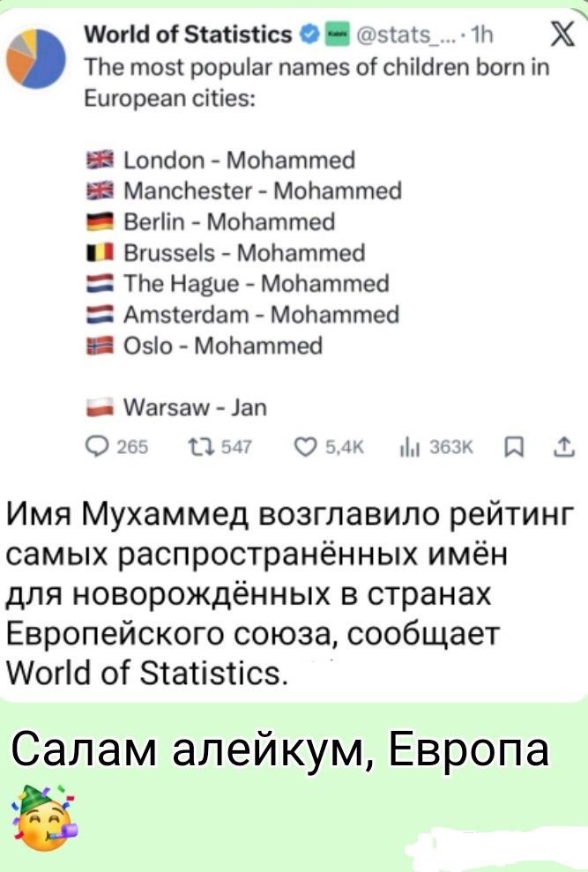Click the 265 replies count
Screen dimensions: 588x872
134,447
